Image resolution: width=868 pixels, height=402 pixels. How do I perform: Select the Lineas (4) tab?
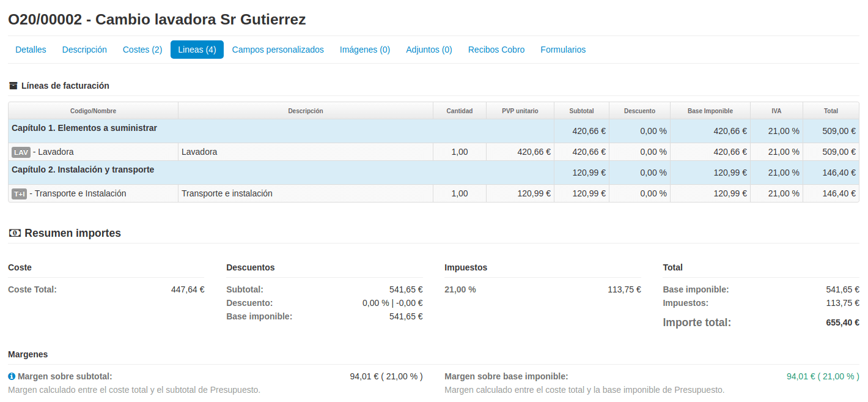(x=197, y=50)
